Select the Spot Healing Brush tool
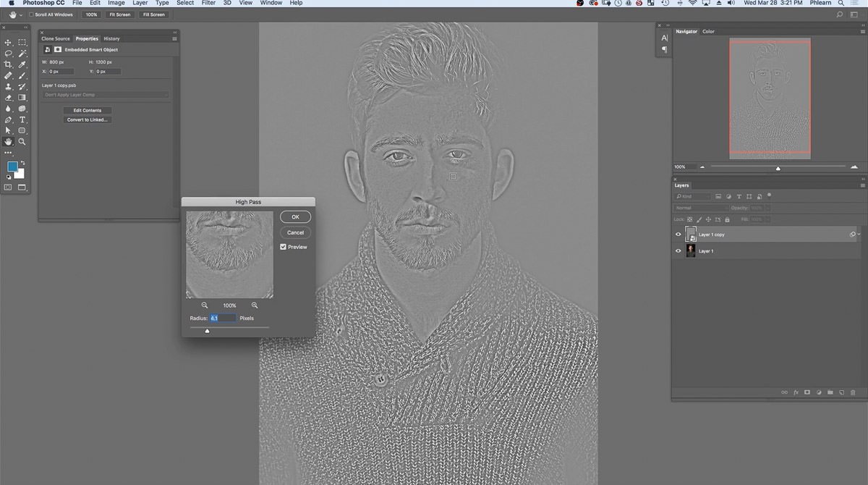 9,75
